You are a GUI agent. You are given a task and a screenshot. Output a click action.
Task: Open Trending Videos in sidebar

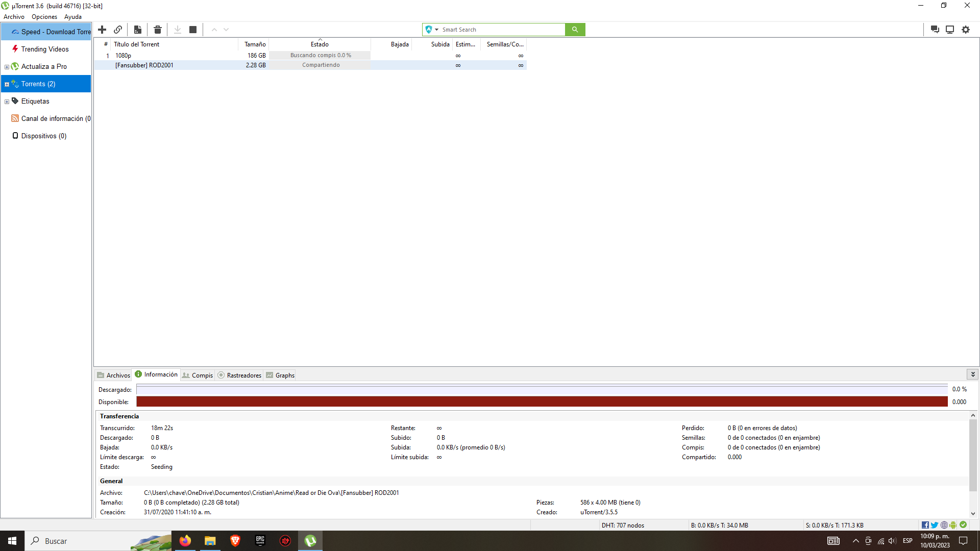(46, 49)
